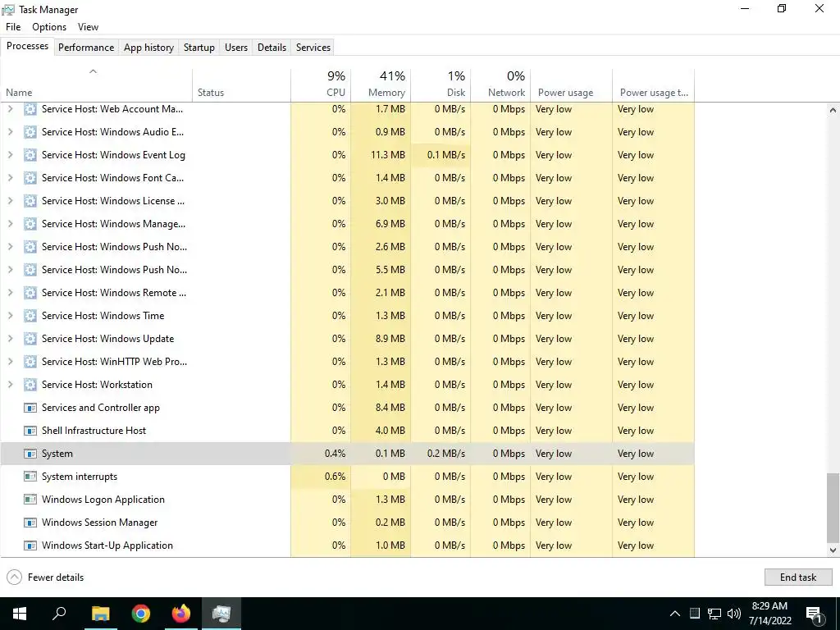840x630 pixels.
Task: Expand Service Host: Workstation row
Action: [x=10, y=385]
